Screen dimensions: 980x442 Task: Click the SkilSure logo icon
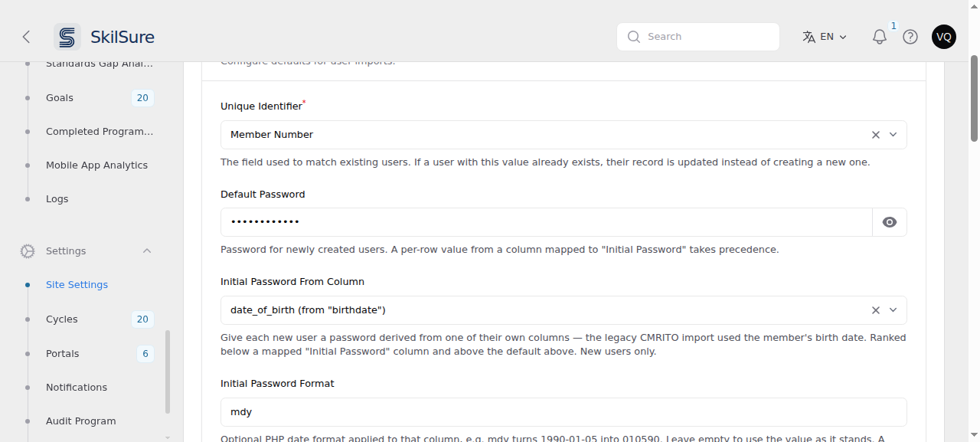67,37
